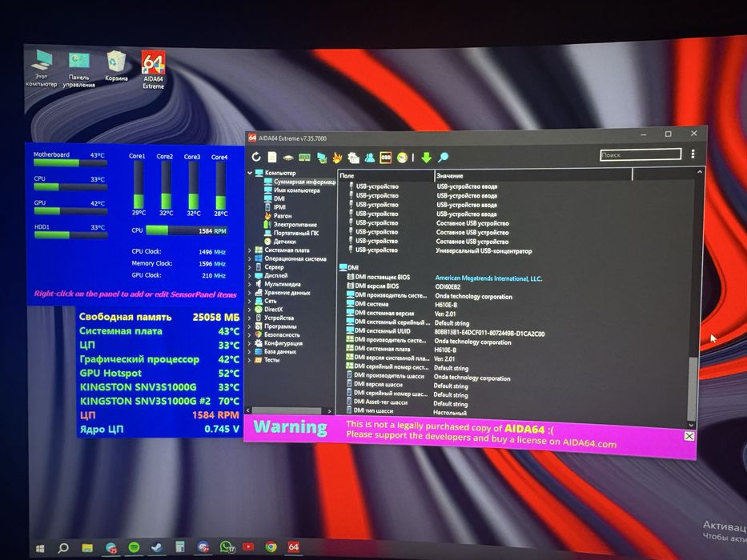Click the vertical scrollbar in details list

pyautogui.click(x=693, y=388)
